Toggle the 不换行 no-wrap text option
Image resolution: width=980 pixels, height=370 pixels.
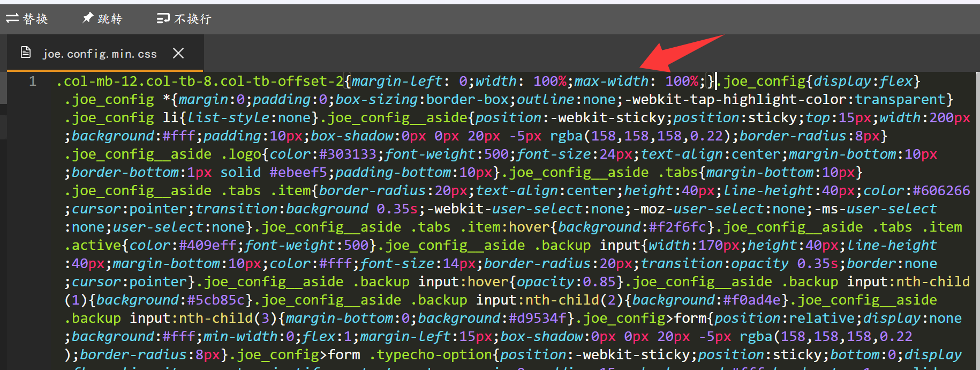tap(193, 19)
